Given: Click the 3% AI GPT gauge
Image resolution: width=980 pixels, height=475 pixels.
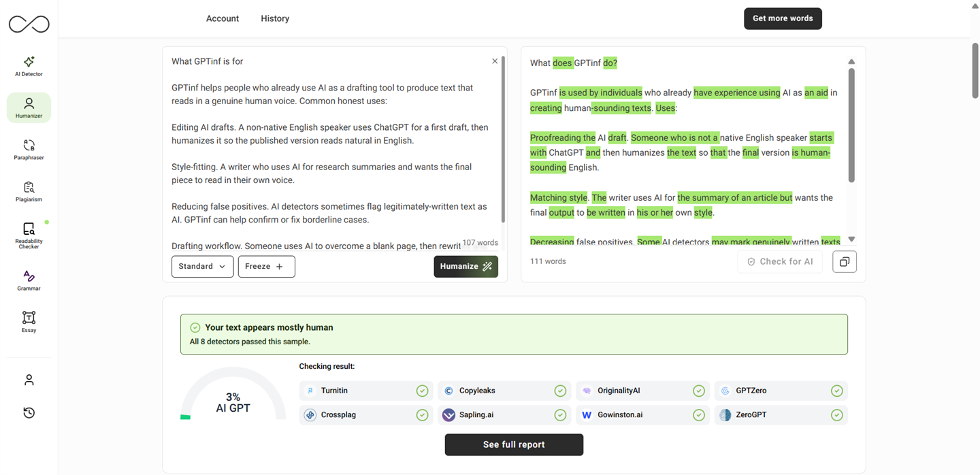Looking at the screenshot, I should [233, 393].
